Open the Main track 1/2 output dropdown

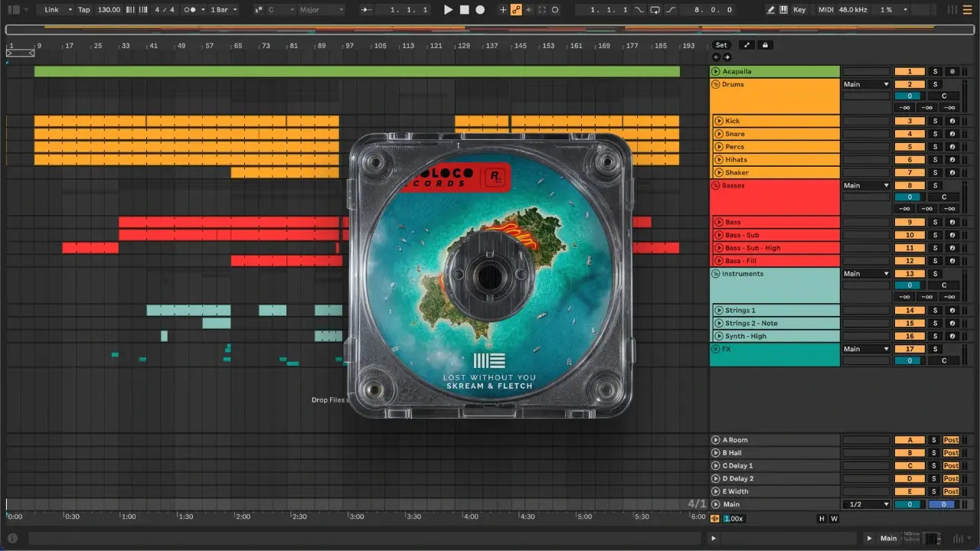pyautogui.click(x=866, y=504)
